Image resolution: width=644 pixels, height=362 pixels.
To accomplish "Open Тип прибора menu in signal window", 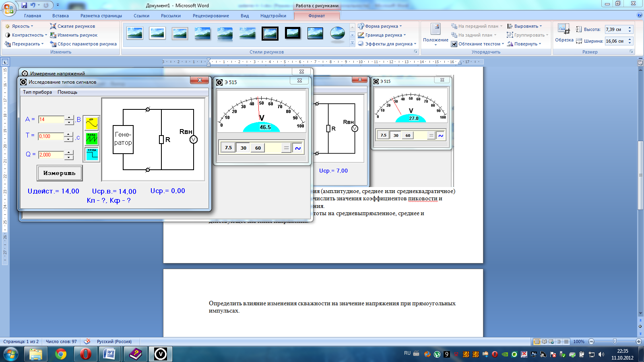I will point(37,92).
